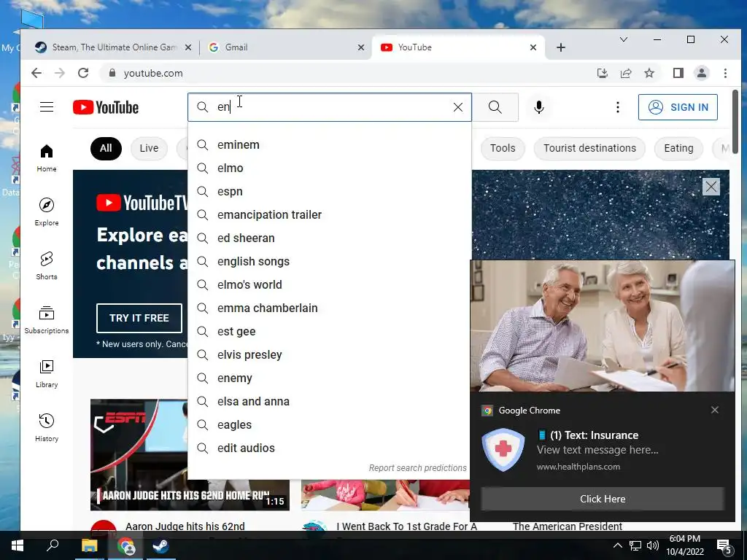The image size is (747, 560).
Task: Open File Explorer from taskbar
Action: pos(89,545)
